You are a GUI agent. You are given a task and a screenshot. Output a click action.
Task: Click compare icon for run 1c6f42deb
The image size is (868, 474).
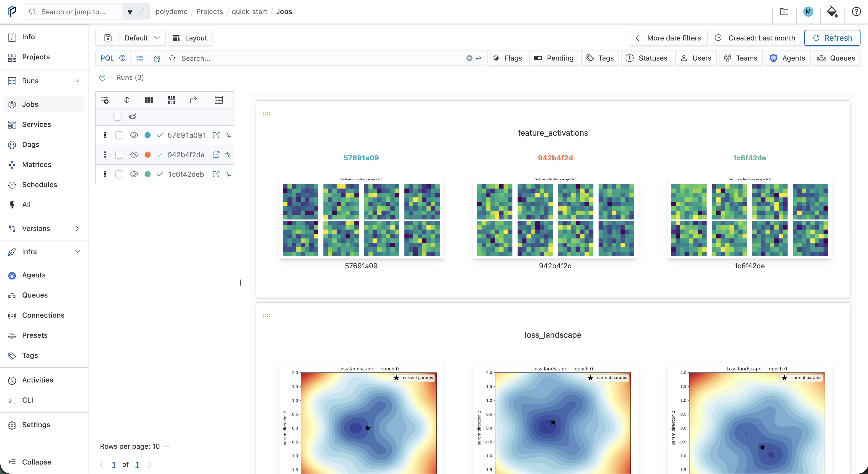pyautogui.click(x=228, y=174)
